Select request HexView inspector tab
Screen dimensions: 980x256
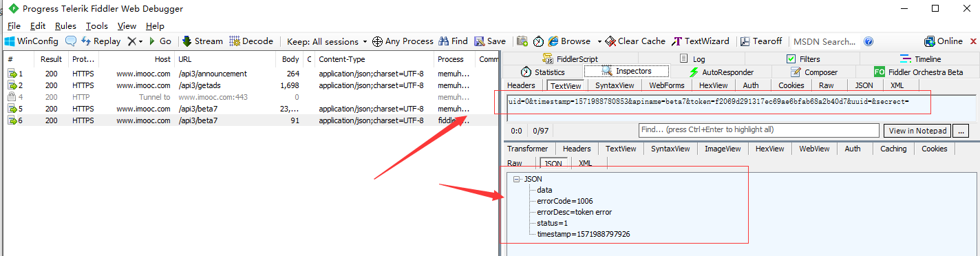[x=713, y=85]
